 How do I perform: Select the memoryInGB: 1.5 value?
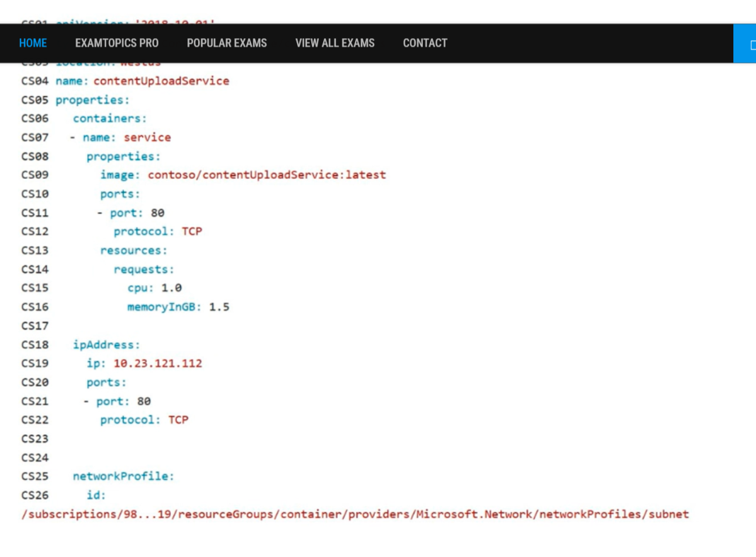pyautogui.click(x=219, y=307)
